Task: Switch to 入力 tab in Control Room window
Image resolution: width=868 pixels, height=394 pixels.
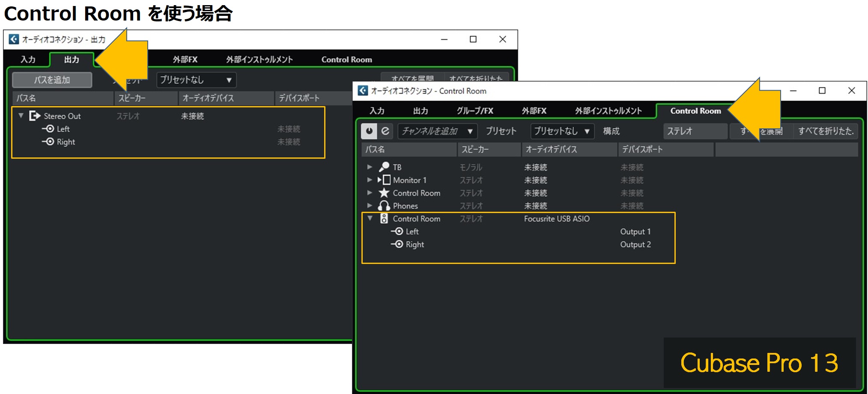Action: click(x=377, y=111)
